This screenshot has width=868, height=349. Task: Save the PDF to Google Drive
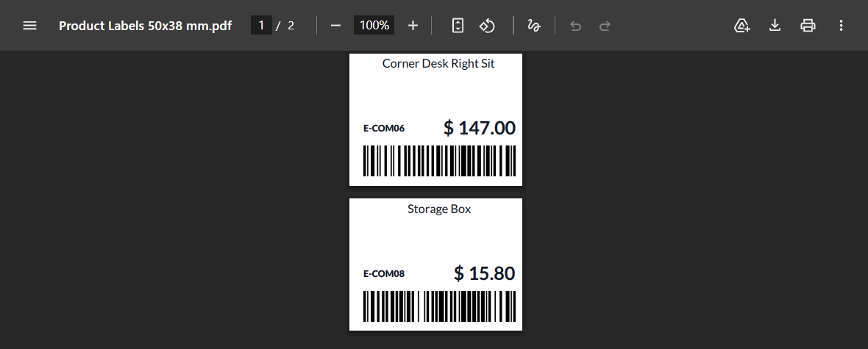click(741, 26)
